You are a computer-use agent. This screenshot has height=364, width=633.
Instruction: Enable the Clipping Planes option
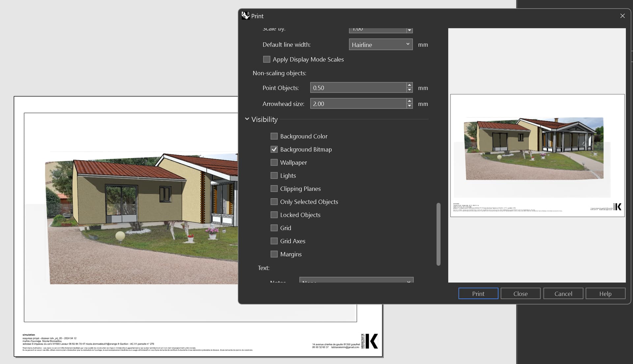click(274, 188)
